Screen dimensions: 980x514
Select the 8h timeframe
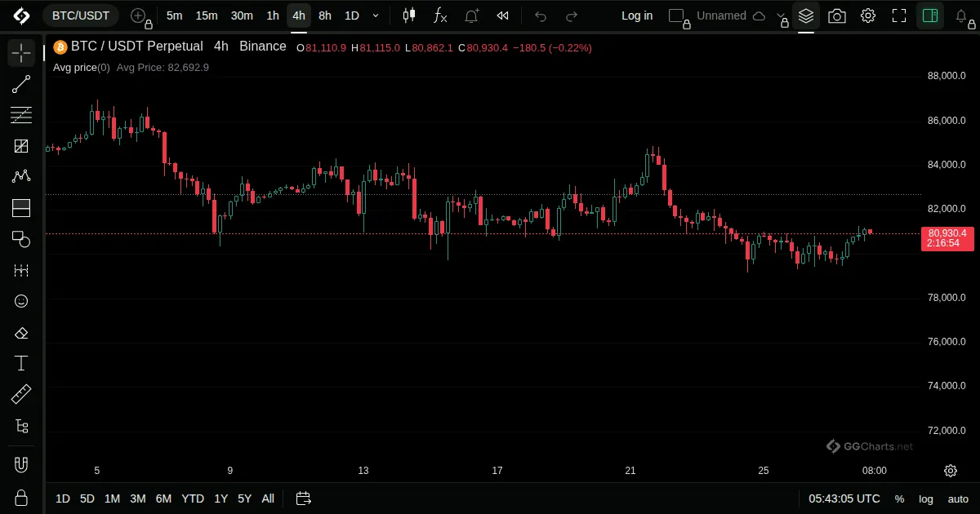click(325, 16)
